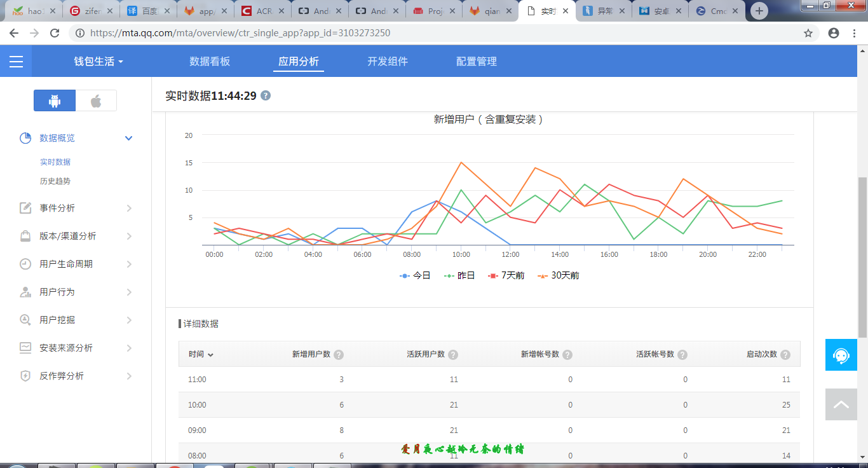
Task: Sort the table by 时间 column
Action: [x=201, y=354]
